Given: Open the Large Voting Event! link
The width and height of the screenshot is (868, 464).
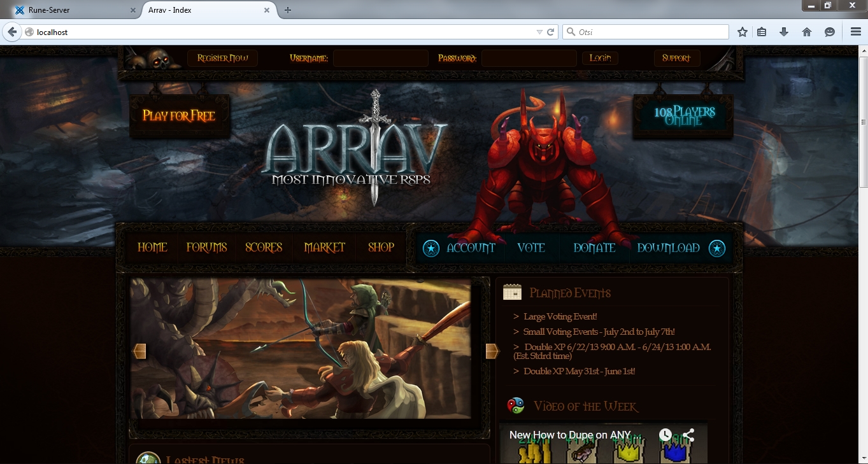Looking at the screenshot, I should (560, 317).
